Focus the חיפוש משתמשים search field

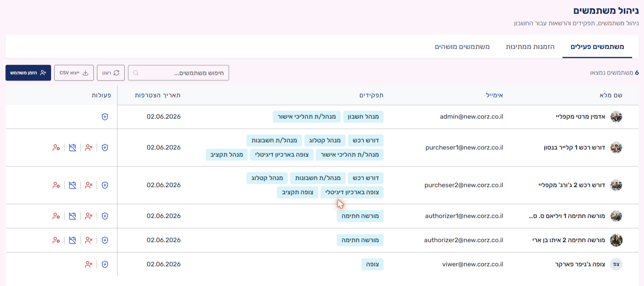click(179, 73)
